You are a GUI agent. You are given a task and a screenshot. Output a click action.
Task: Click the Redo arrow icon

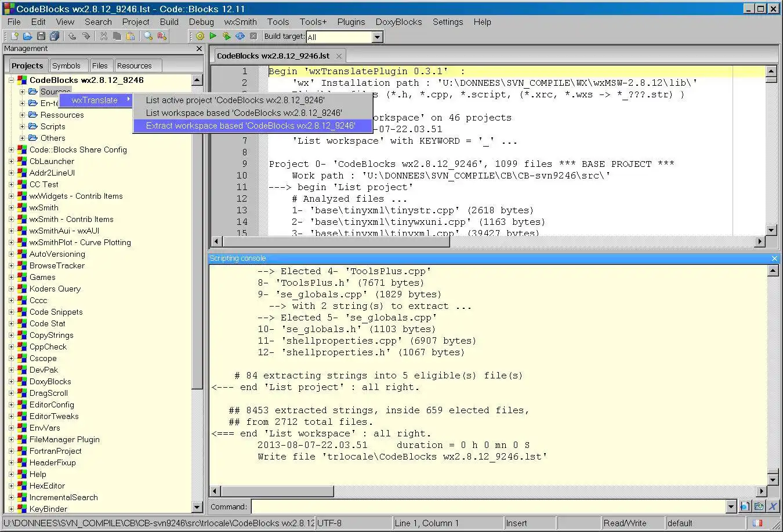point(86,36)
